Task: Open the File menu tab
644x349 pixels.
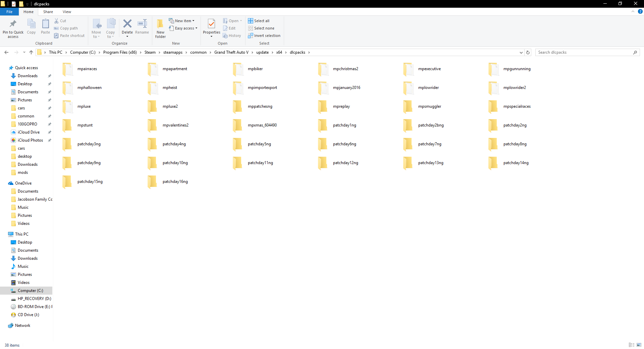Action: pyautogui.click(x=9, y=12)
